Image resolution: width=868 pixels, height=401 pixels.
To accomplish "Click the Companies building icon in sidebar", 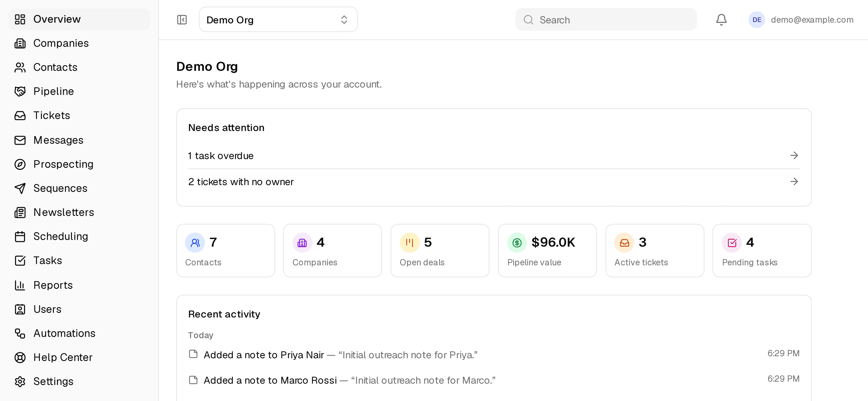I will click(20, 43).
